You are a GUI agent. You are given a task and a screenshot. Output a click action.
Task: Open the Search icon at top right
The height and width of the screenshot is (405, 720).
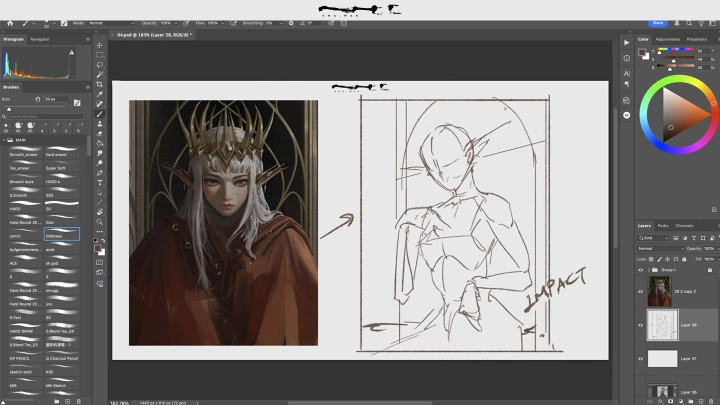coord(689,23)
